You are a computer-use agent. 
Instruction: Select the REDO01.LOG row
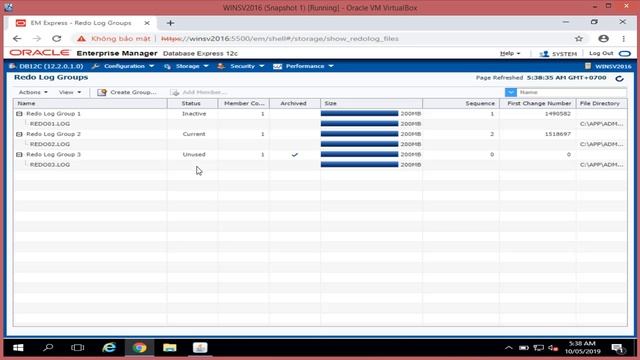pyautogui.click(x=320, y=124)
